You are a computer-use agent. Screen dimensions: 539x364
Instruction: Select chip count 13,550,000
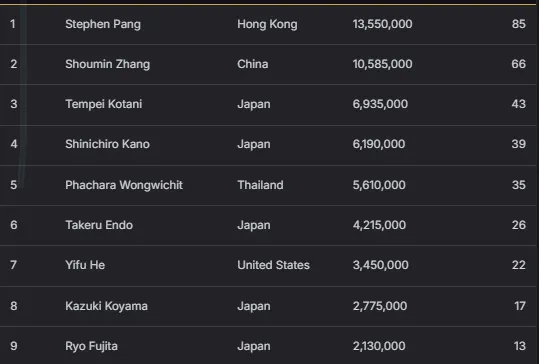[x=382, y=24]
